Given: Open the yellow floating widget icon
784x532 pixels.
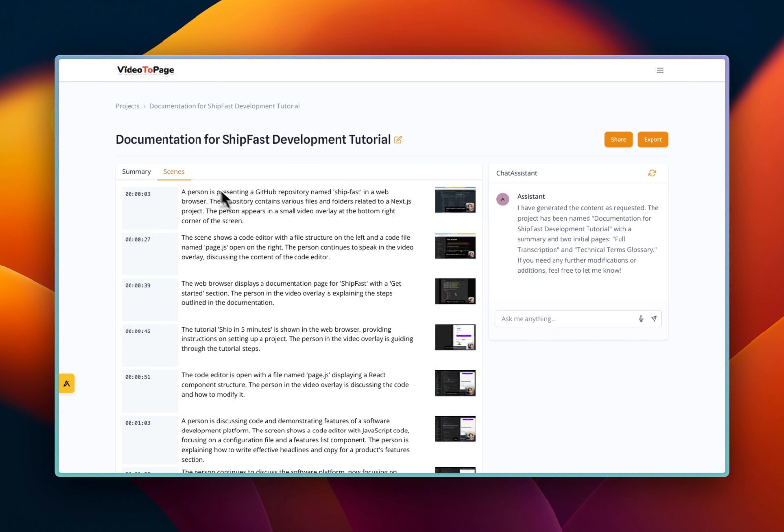Looking at the screenshot, I should click(x=66, y=383).
